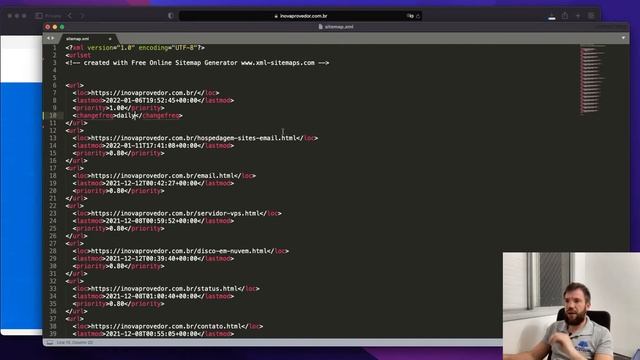Viewport: 640px width, 360px height.
Task: Open tab list dropdown arrow in Sublime
Action: (x=623, y=38)
